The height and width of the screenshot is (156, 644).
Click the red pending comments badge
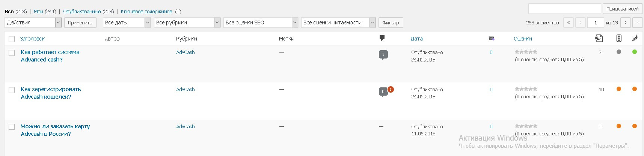(x=391, y=89)
